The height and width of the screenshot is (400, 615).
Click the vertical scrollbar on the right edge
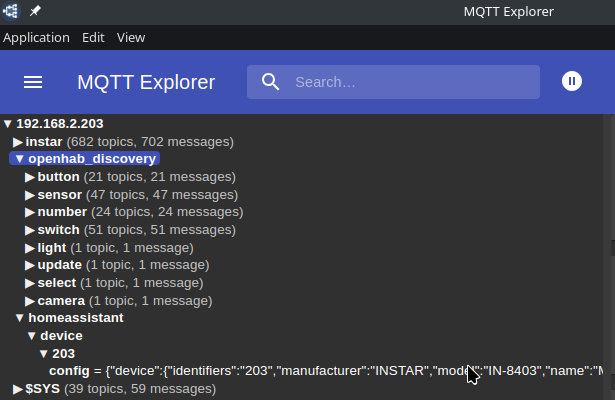tap(612, 246)
